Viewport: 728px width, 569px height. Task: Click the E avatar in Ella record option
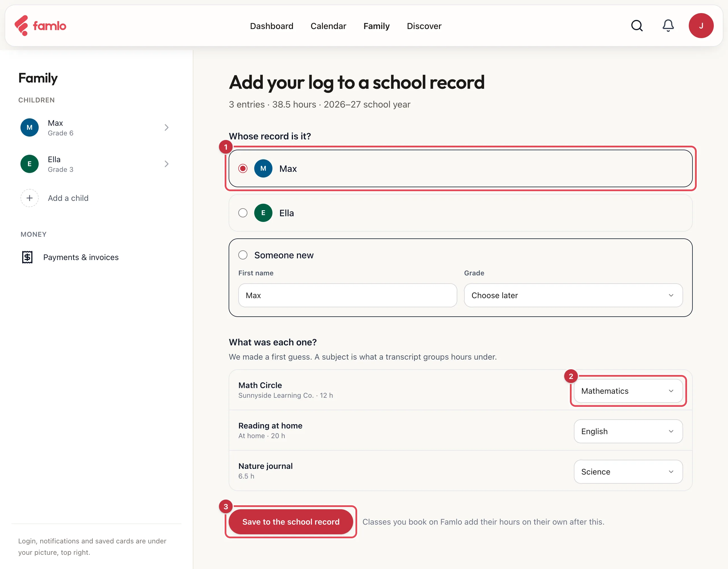[x=263, y=213]
